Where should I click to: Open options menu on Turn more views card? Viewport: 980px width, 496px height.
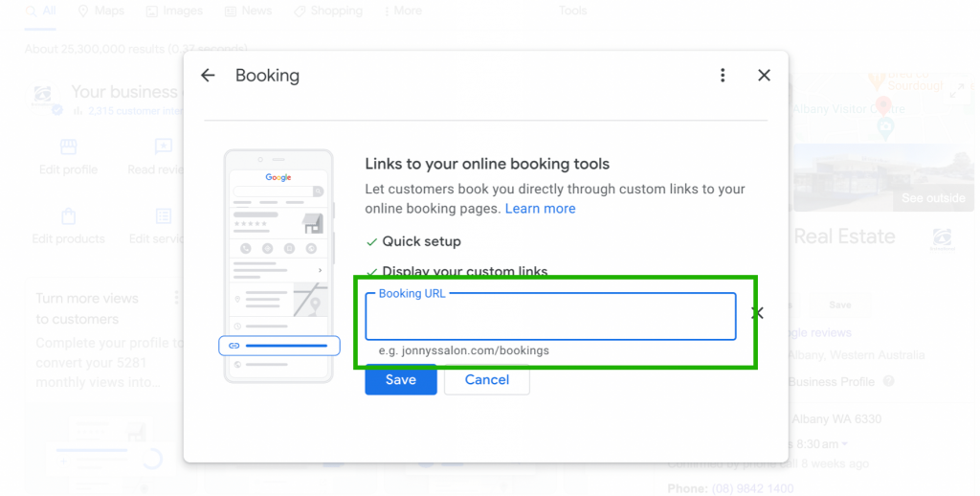(177, 298)
